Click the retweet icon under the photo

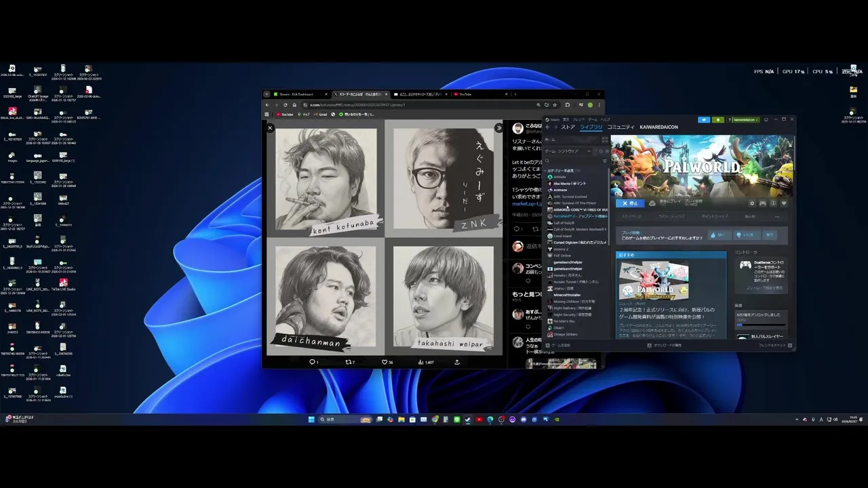(x=350, y=362)
